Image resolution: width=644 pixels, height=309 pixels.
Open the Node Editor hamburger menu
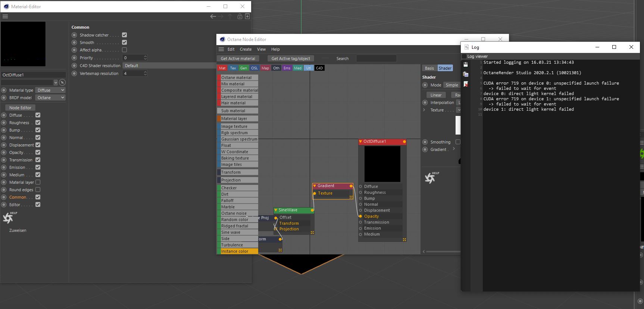[221, 49]
